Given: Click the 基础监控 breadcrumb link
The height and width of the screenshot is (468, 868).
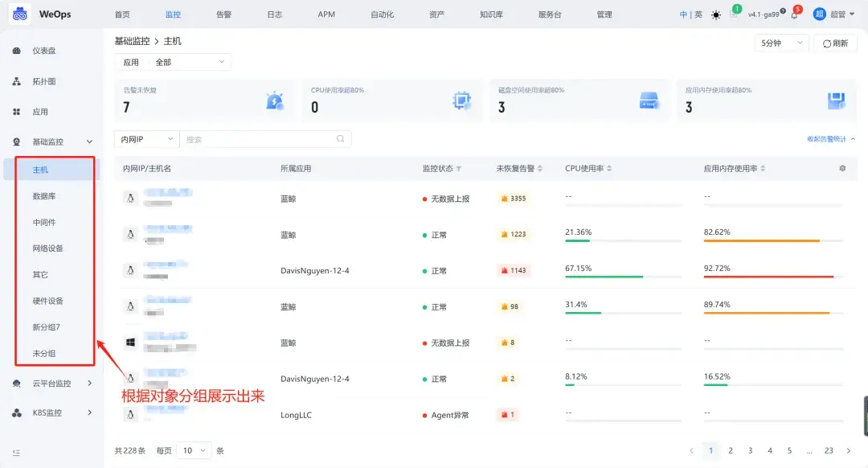Looking at the screenshot, I should (x=133, y=41).
